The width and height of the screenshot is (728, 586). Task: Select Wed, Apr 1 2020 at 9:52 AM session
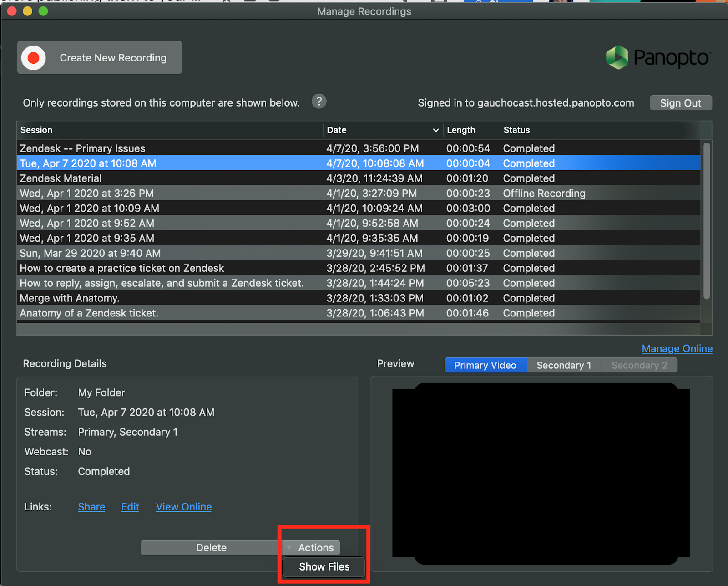click(x=359, y=223)
